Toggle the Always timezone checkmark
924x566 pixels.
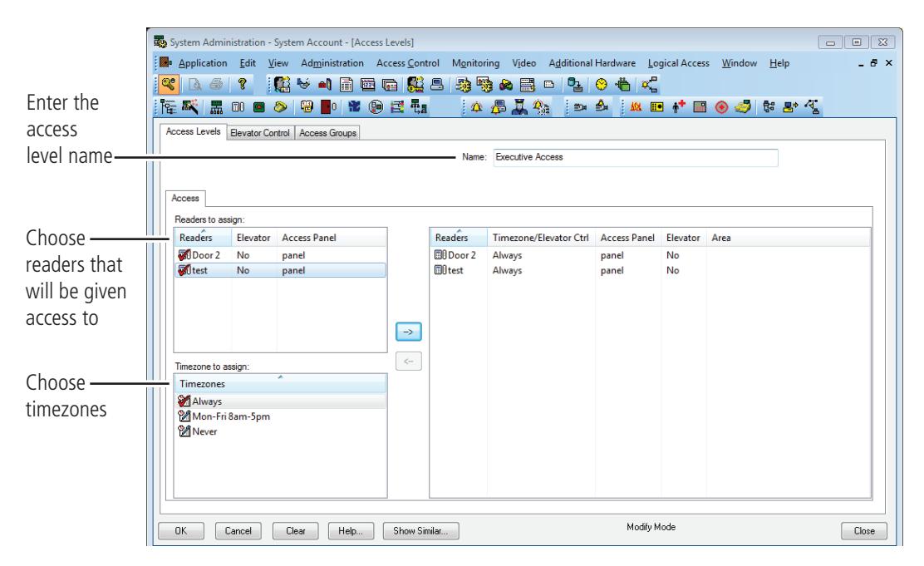pyautogui.click(x=184, y=401)
